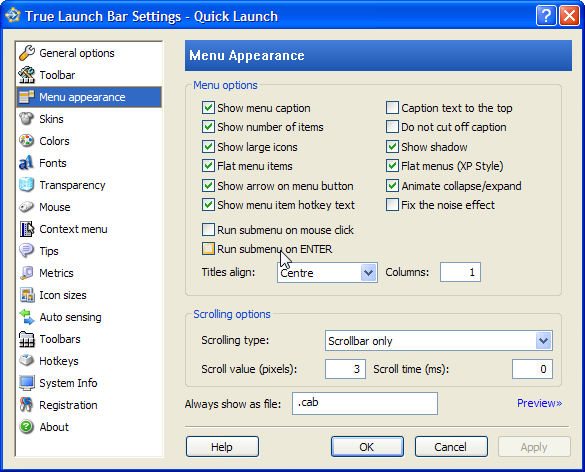Click the Transparency icon
The width and height of the screenshot is (585, 472).
(x=26, y=185)
